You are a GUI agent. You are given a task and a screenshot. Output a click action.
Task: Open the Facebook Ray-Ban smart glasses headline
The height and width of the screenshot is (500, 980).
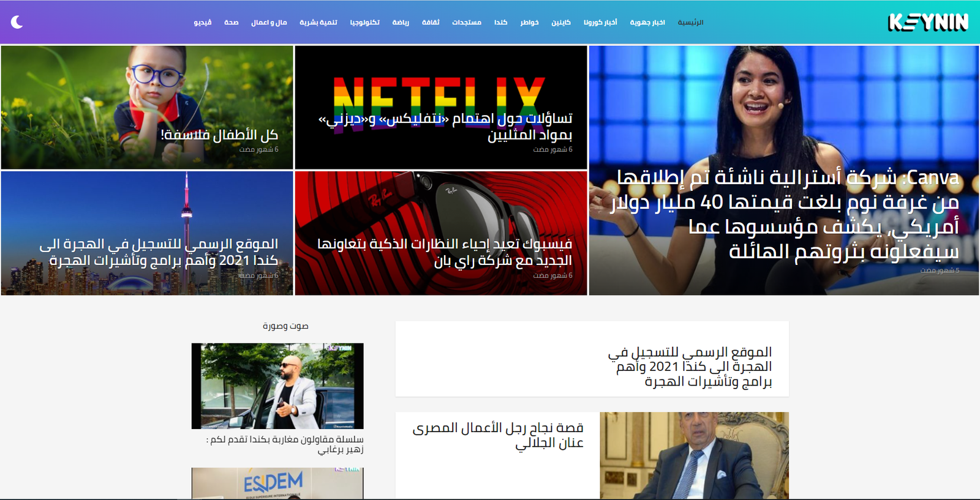coord(445,252)
